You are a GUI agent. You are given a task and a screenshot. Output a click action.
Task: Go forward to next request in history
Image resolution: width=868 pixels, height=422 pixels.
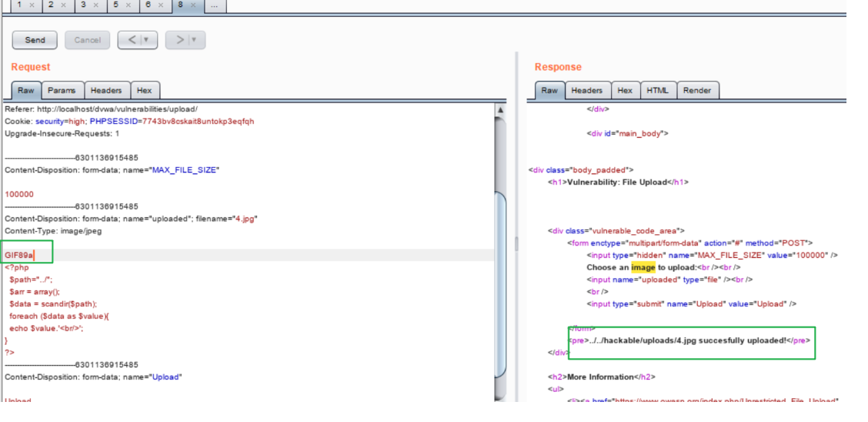click(x=180, y=40)
